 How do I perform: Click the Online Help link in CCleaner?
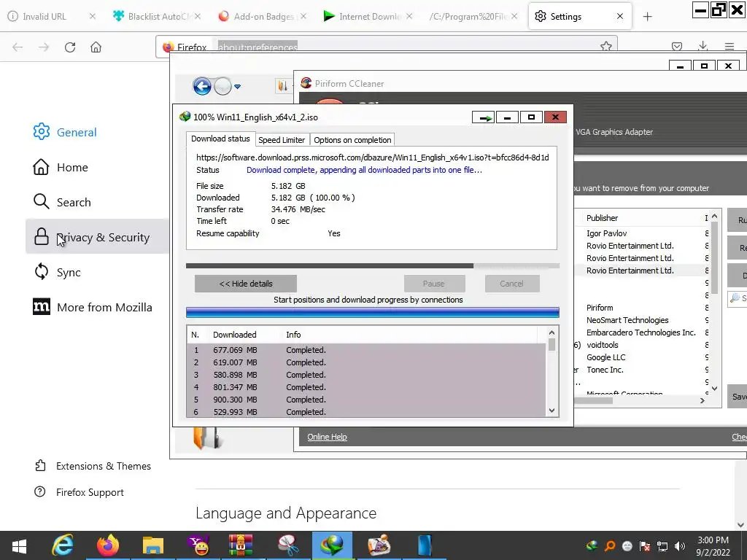tap(327, 437)
